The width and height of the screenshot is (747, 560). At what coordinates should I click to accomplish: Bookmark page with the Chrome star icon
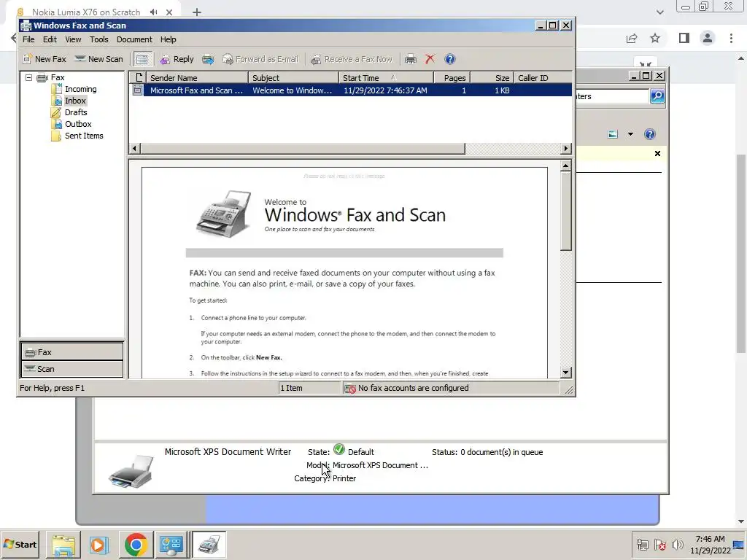pos(655,38)
